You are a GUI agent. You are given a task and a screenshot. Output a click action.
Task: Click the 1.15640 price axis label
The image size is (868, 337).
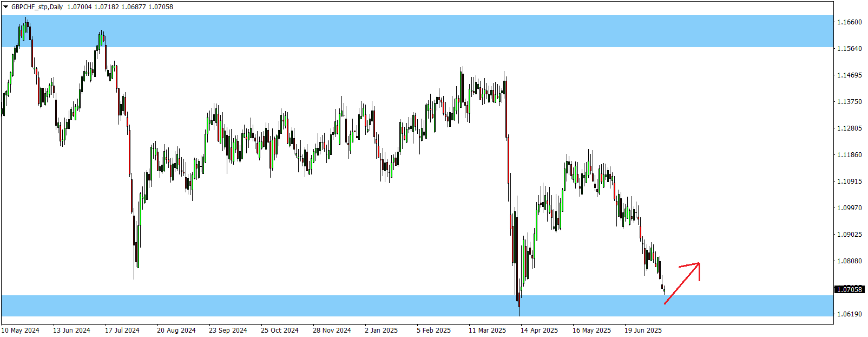(x=850, y=48)
